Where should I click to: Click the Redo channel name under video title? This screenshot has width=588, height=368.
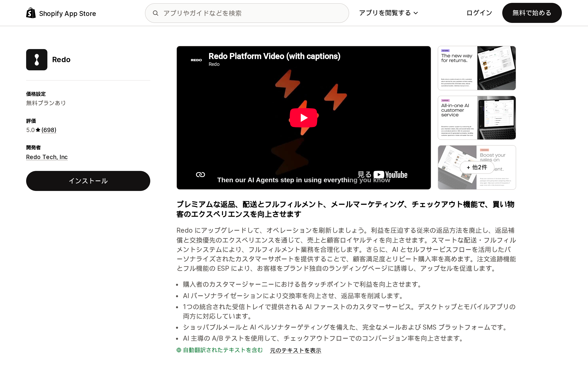[214, 64]
